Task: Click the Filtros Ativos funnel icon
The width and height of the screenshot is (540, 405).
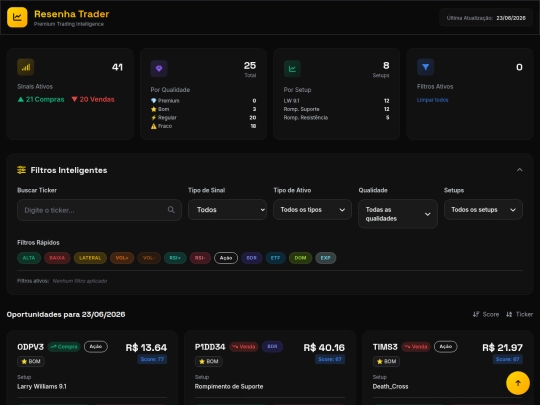Action: click(x=426, y=67)
